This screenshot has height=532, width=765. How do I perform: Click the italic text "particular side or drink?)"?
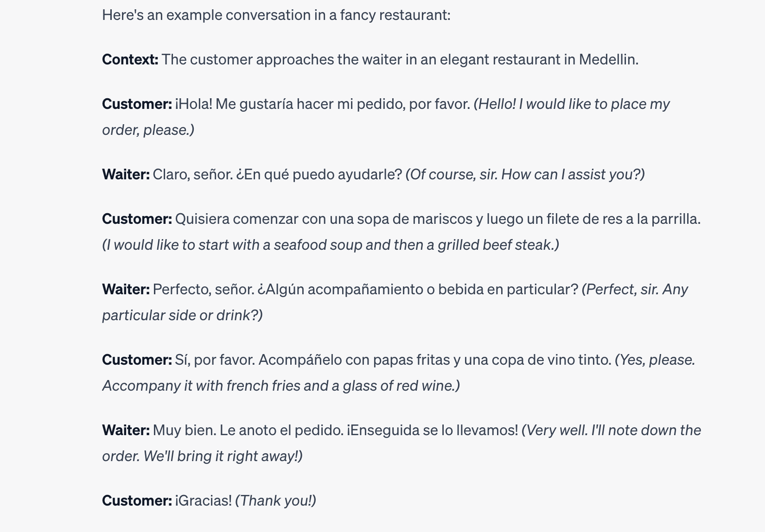tap(182, 316)
